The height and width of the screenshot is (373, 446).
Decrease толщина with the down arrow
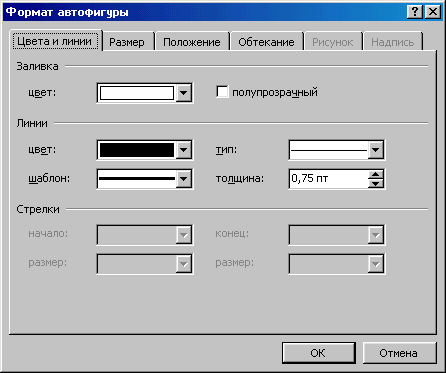(x=376, y=183)
